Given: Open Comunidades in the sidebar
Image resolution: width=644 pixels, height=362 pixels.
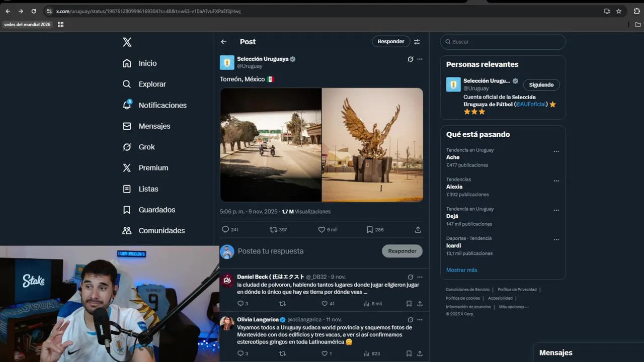Looking at the screenshot, I should 153,231.
